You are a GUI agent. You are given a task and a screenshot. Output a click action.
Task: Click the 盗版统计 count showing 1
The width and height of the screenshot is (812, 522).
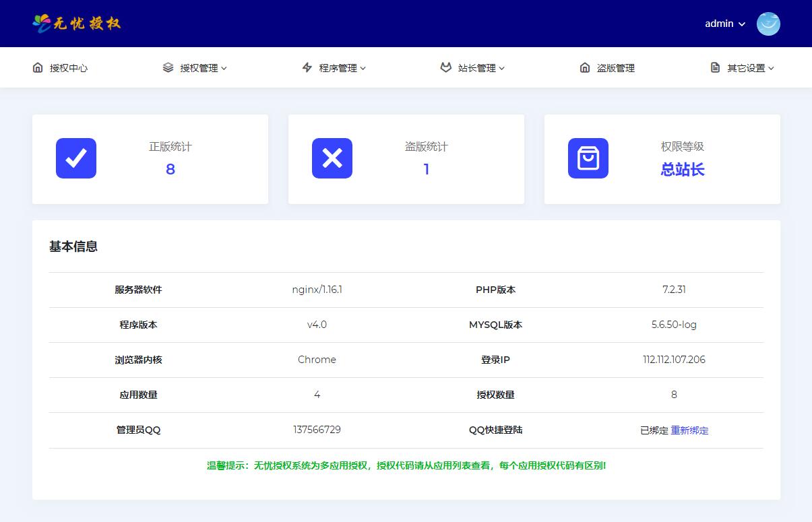[426, 169]
